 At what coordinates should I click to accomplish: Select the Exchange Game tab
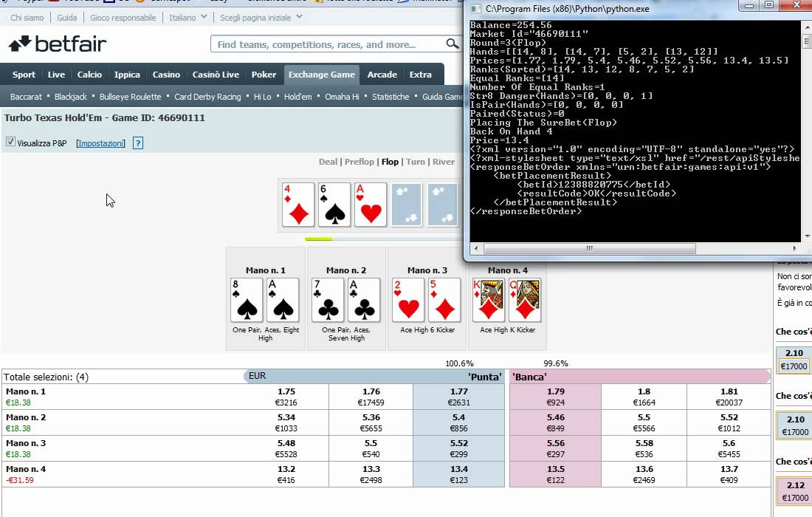tap(322, 75)
